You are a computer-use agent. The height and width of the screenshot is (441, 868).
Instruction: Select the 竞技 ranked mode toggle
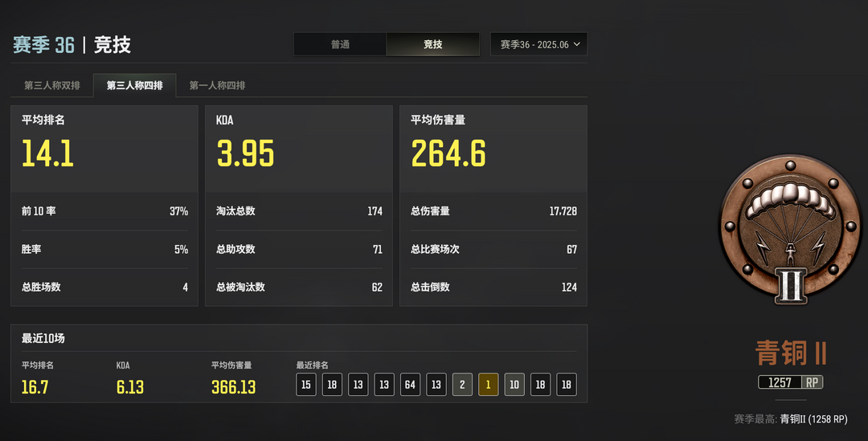(433, 44)
